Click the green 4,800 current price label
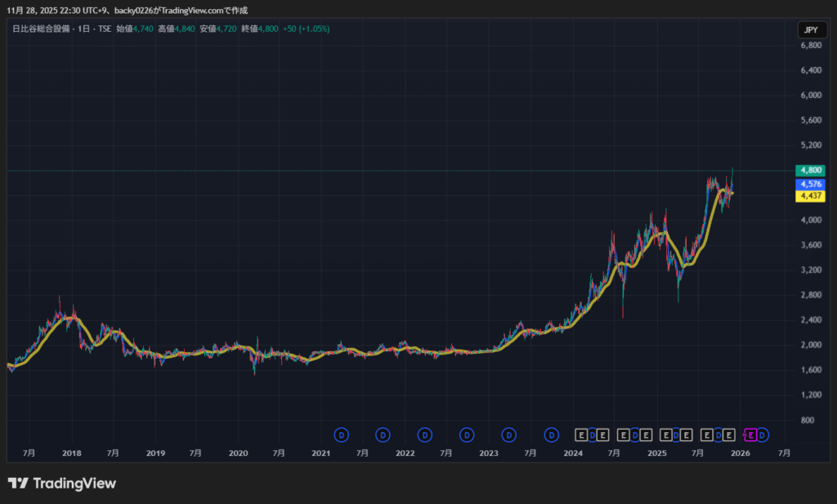Screen dimensions: 837x504 [810, 171]
